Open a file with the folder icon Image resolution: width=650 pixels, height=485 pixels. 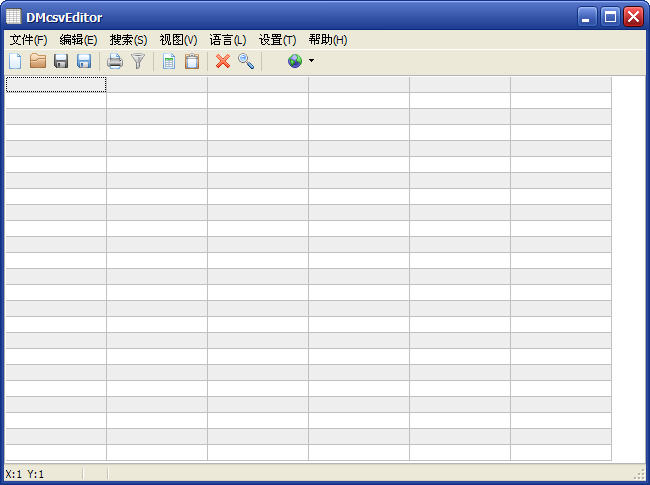point(38,61)
